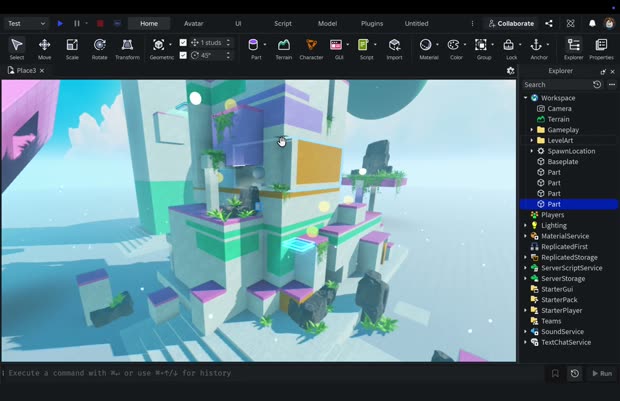The height and width of the screenshot is (401, 620).
Task: Toggle the 45° rotation snapping checkbox
Action: (183, 55)
